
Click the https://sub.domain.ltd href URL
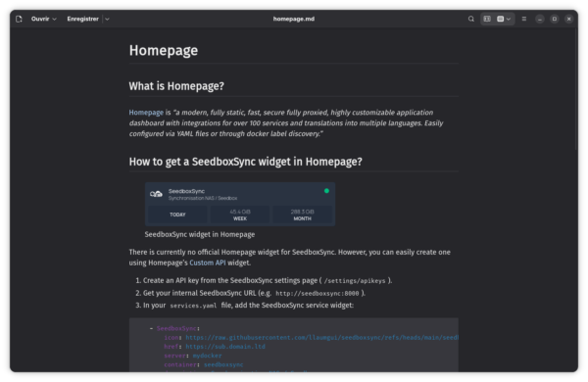(225, 347)
